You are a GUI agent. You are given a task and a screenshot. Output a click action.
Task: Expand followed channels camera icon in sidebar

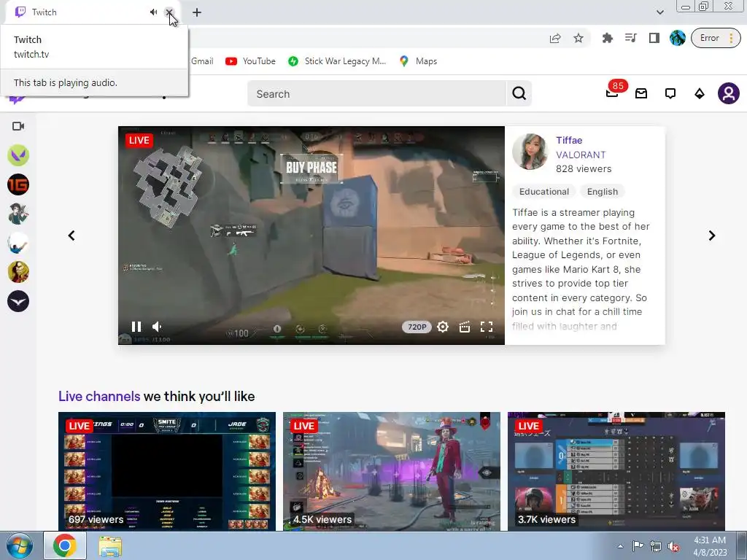(18, 126)
